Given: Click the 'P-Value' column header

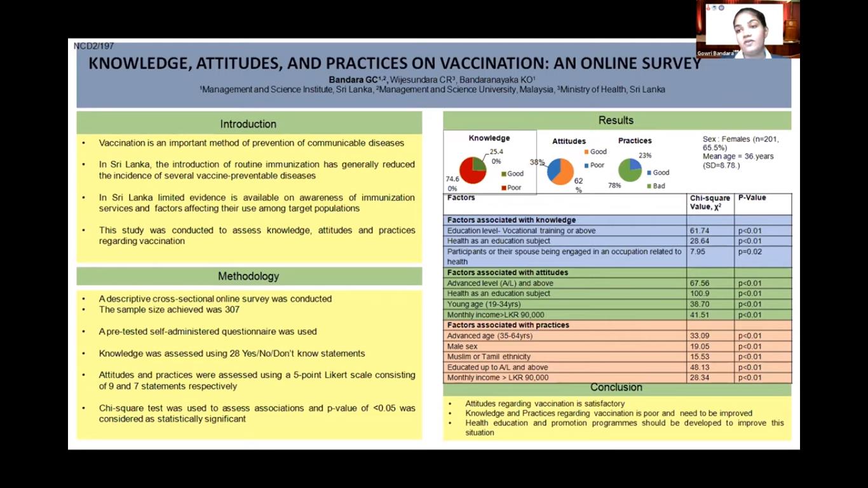Looking at the screenshot, I should (x=752, y=198).
